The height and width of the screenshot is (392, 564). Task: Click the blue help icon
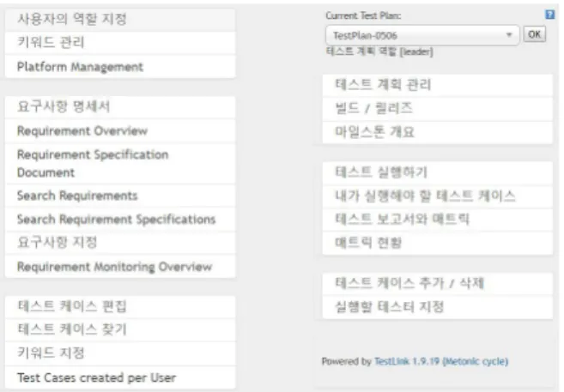[549, 15]
